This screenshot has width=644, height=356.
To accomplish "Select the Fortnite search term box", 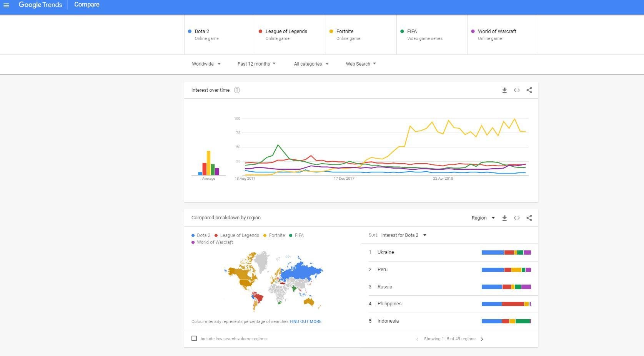I will coord(361,35).
